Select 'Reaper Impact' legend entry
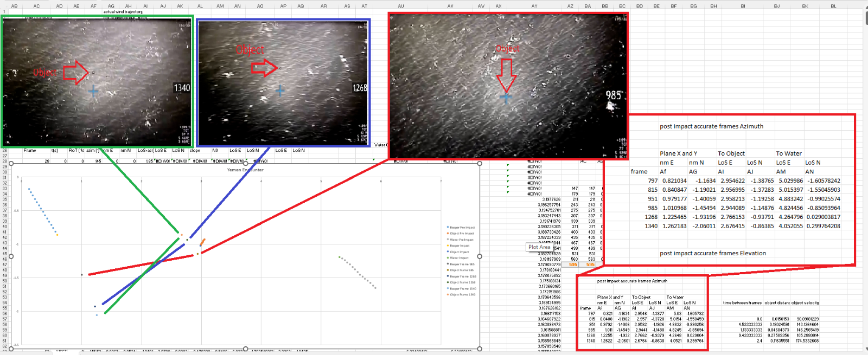This screenshot has height=355, width=868. (459, 246)
